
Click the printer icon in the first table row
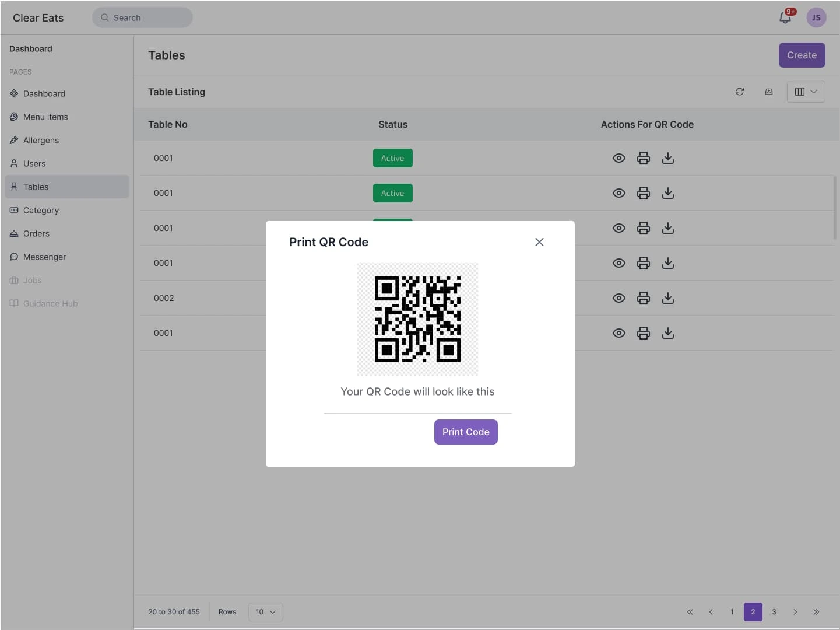tap(644, 158)
